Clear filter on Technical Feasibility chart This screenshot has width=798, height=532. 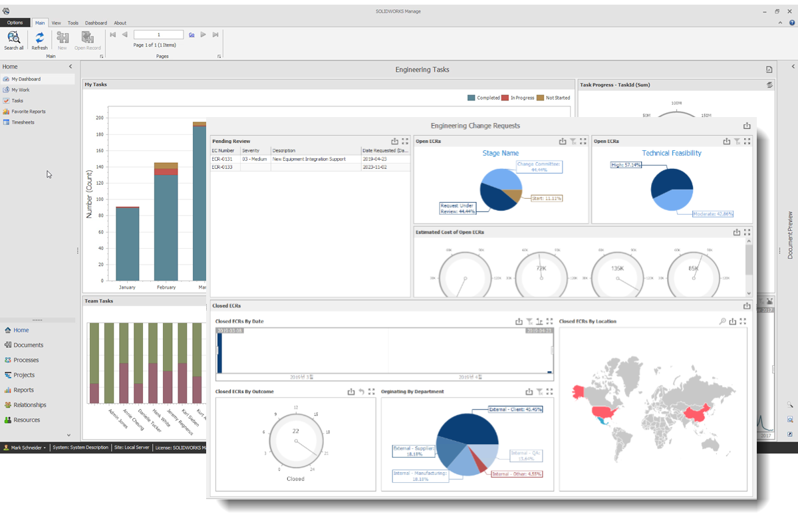[x=737, y=141]
